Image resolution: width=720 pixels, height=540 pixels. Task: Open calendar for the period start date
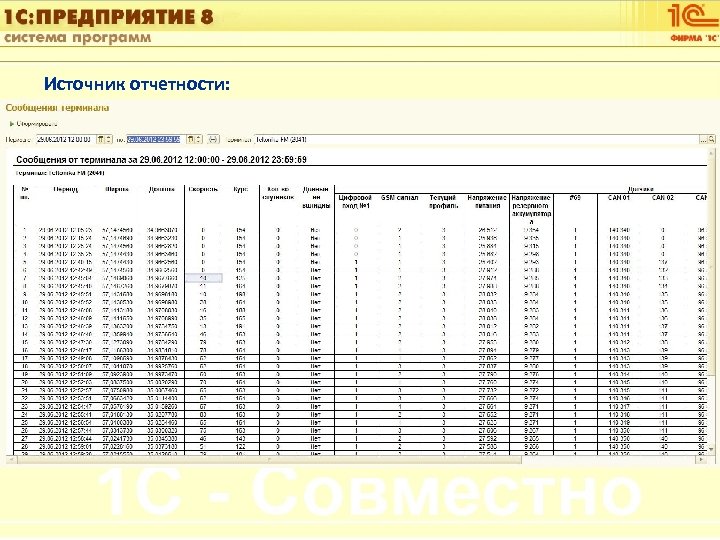(x=101, y=139)
